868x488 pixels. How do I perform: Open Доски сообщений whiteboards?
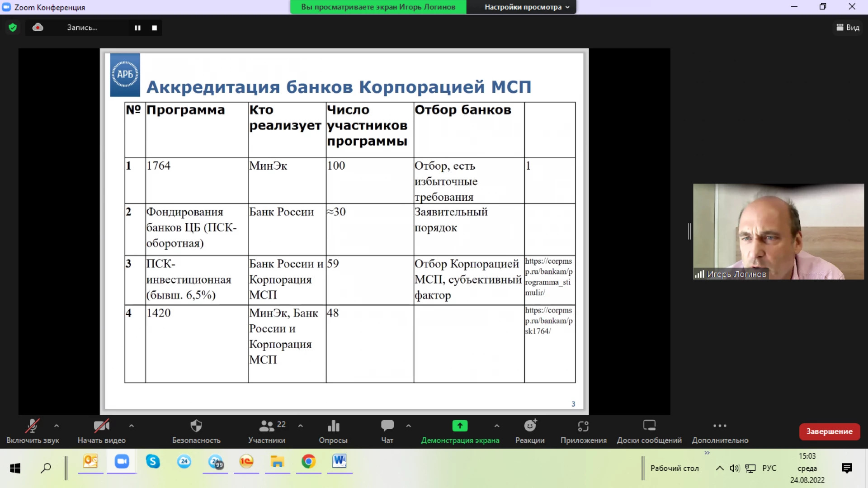click(649, 431)
